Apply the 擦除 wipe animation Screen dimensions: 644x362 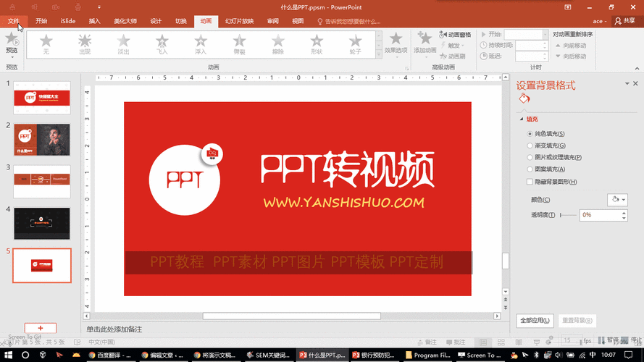click(277, 44)
